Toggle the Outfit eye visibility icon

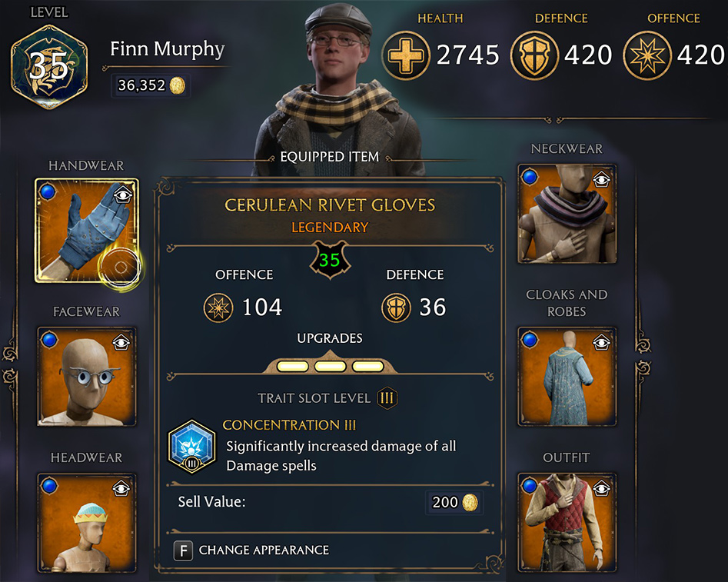602,488
